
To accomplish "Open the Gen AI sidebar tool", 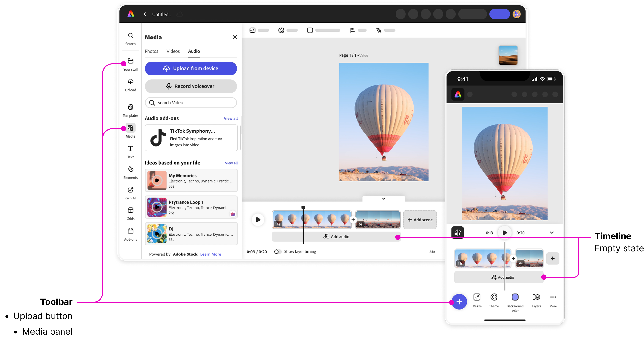I will click(x=130, y=193).
